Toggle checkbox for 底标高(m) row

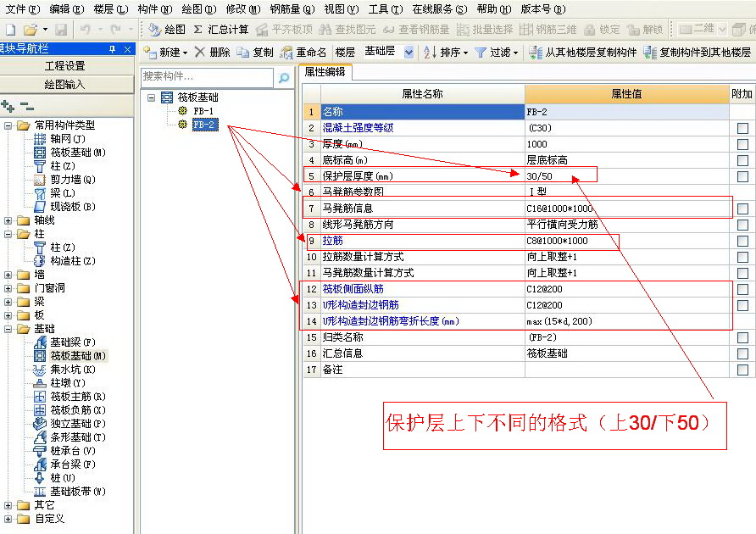click(x=742, y=160)
